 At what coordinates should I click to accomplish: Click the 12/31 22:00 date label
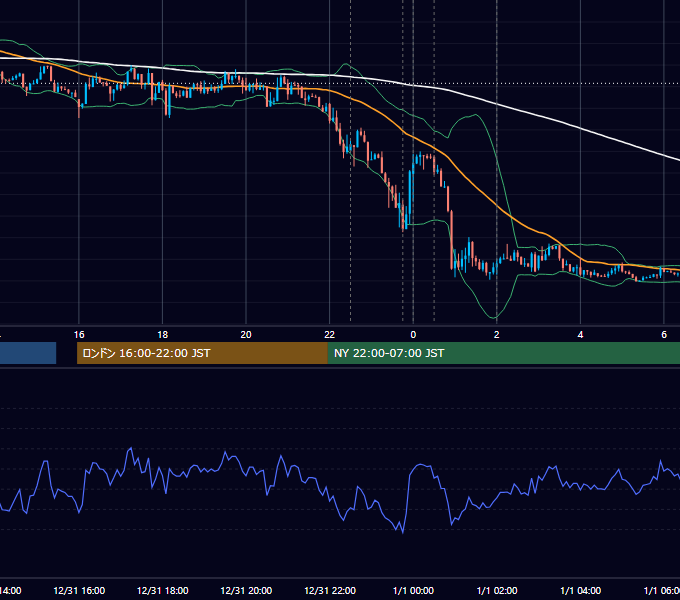pyautogui.click(x=330, y=591)
